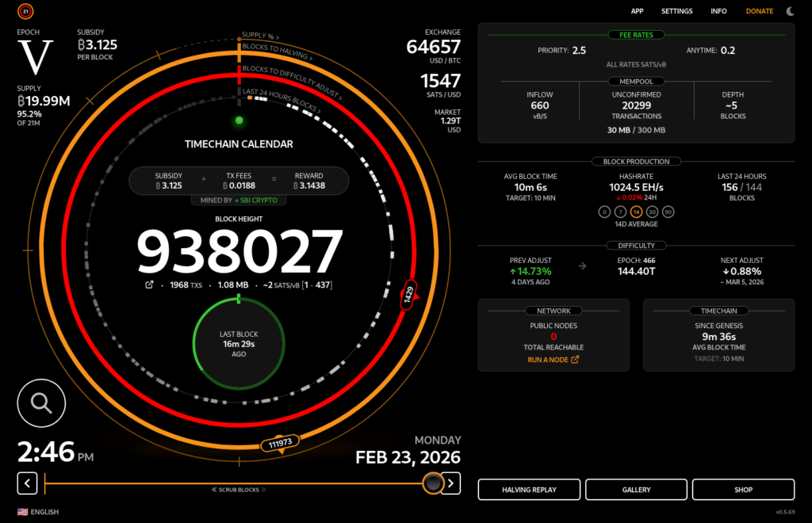The image size is (812, 523).
Task: Go to the previous block arrow
Action: point(28,483)
